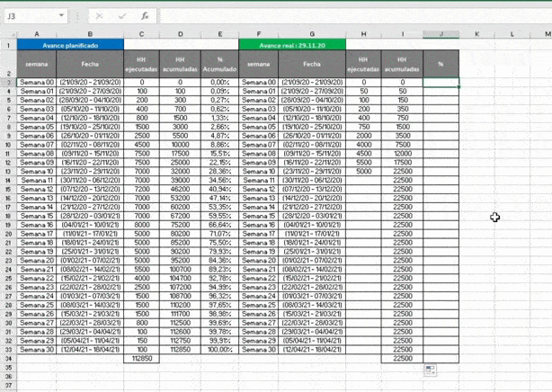
Task: Click the formula bar input area
Action: [x=355, y=16]
